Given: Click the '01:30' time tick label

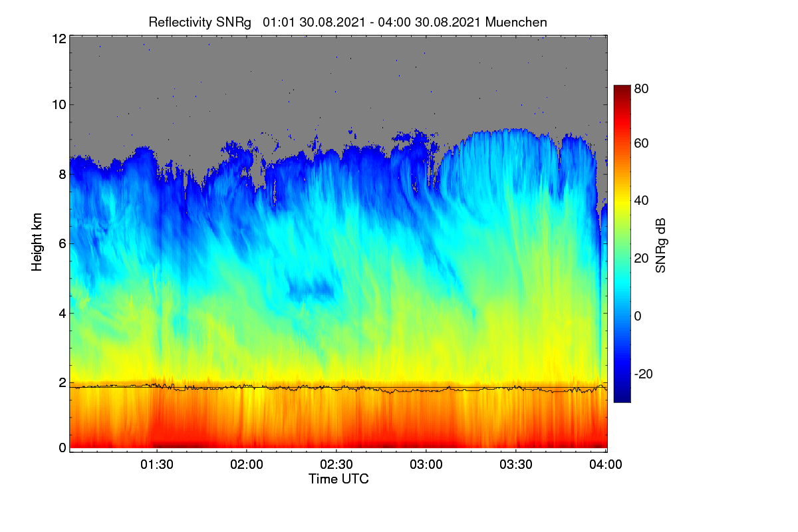Looking at the screenshot, I should point(157,465).
